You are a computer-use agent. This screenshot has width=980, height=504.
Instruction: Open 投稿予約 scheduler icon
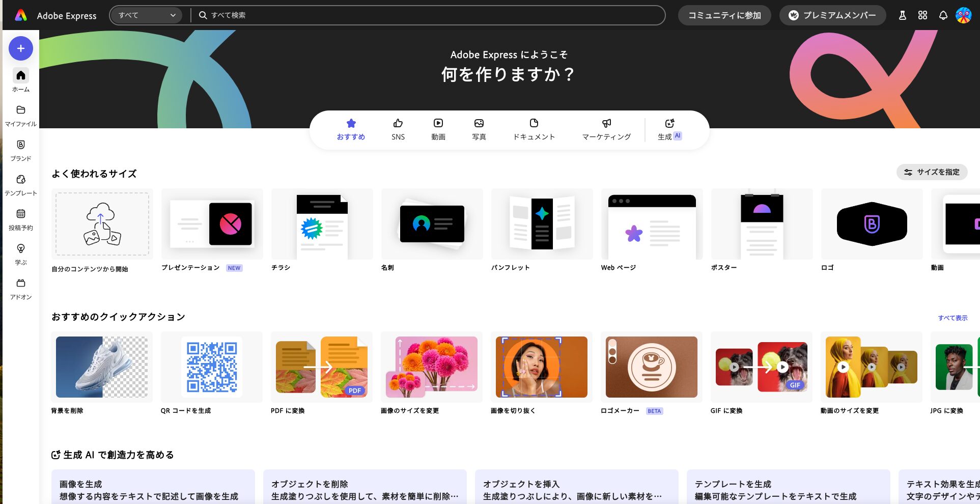coord(21,219)
